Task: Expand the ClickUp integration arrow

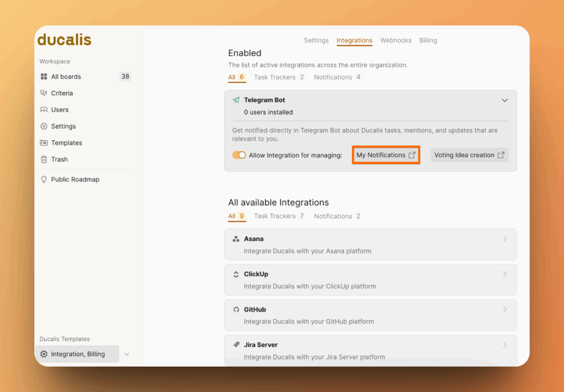Action: (505, 274)
